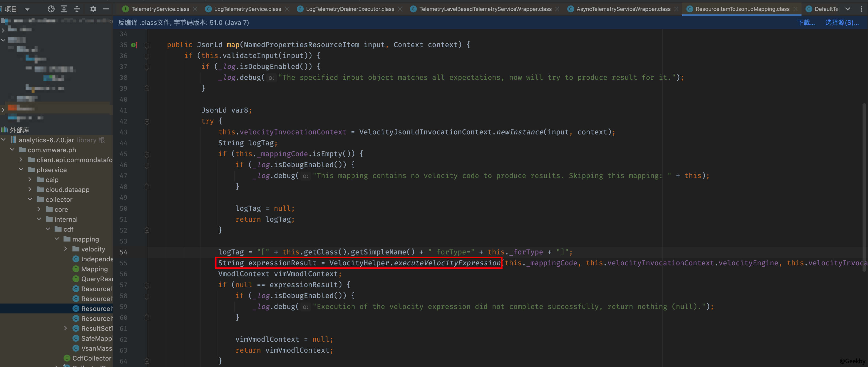Click the locate opened file crosshair icon
Screen dimensions: 868x367
(51, 9)
